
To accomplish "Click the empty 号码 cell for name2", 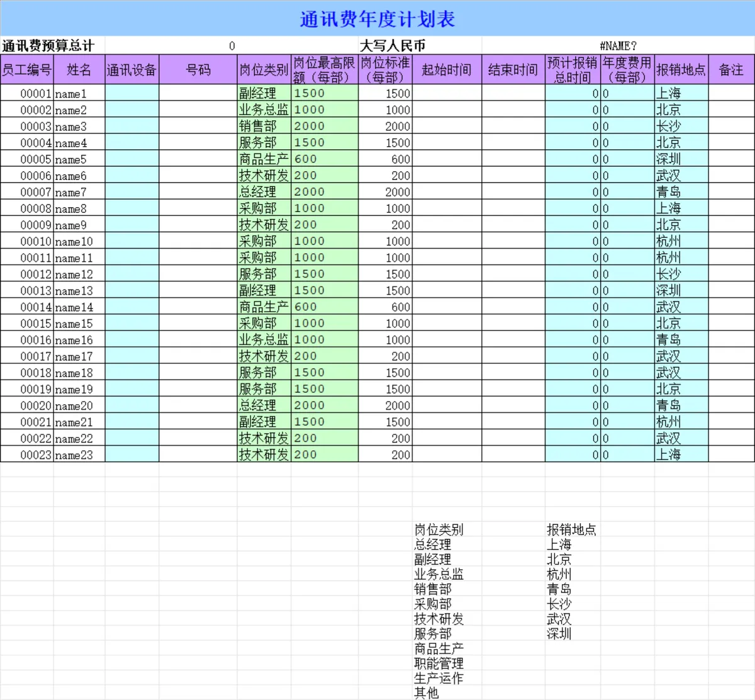I will click(198, 110).
